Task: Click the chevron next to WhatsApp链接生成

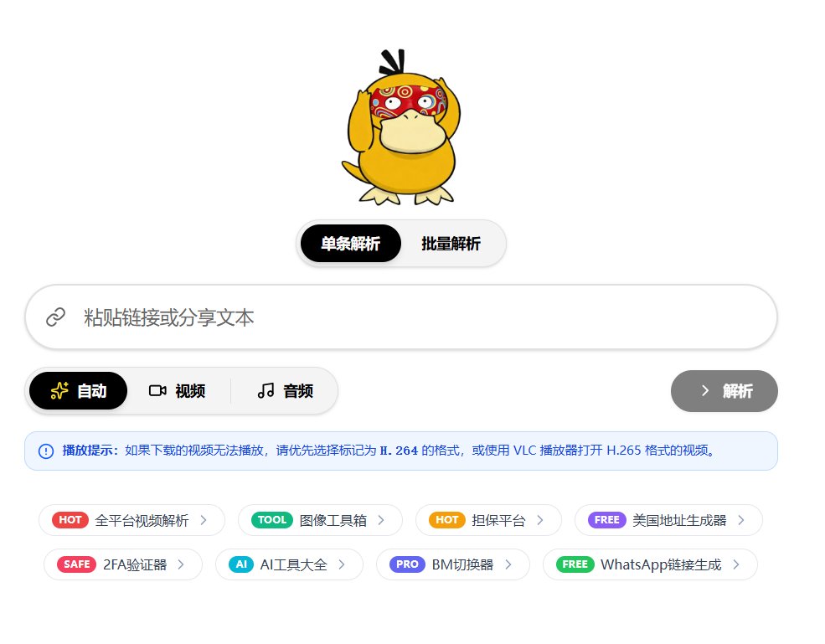Action: pyautogui.click(x=736, y=564)
